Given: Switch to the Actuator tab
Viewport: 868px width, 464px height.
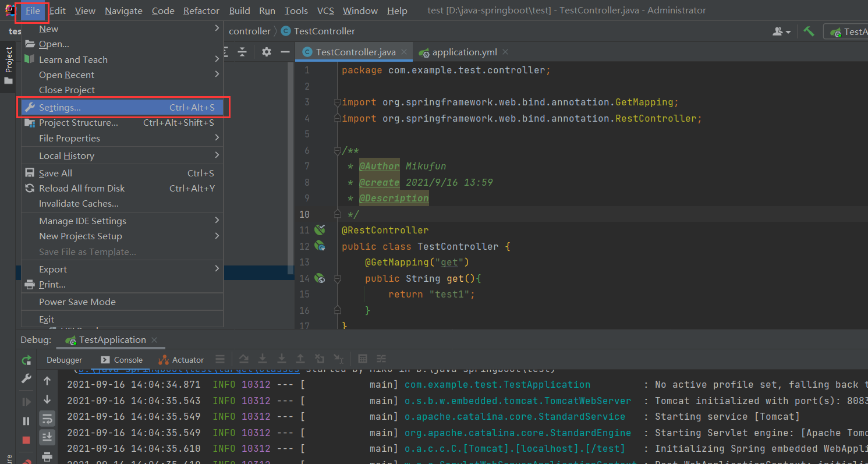Looking at the screenshot, I should 181,360.
